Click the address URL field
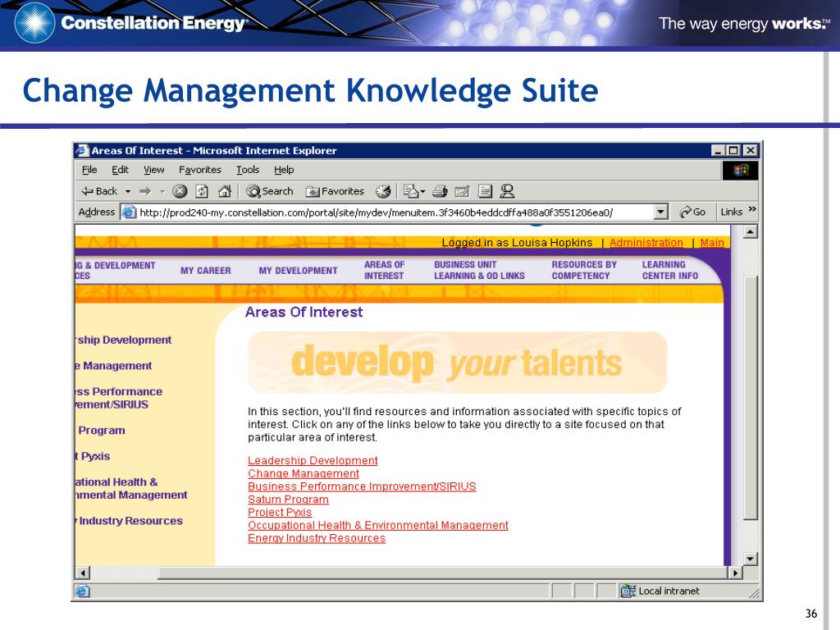840x630 pixels. (x=395, y=212)
